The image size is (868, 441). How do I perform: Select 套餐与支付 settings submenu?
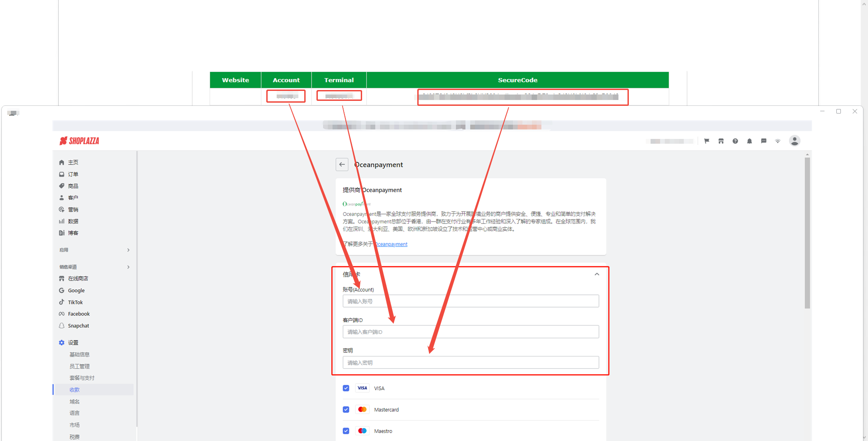tap(82, 378)
